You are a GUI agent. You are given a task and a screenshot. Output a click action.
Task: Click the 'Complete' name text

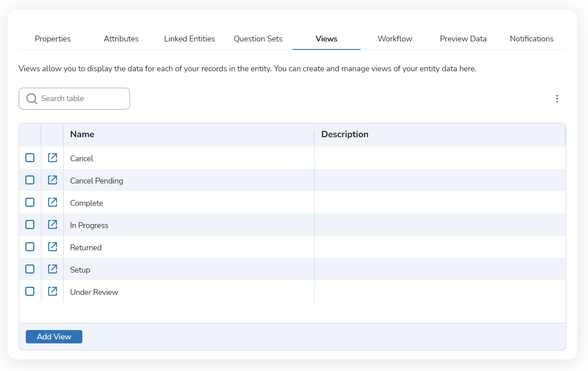coord(87,203)
